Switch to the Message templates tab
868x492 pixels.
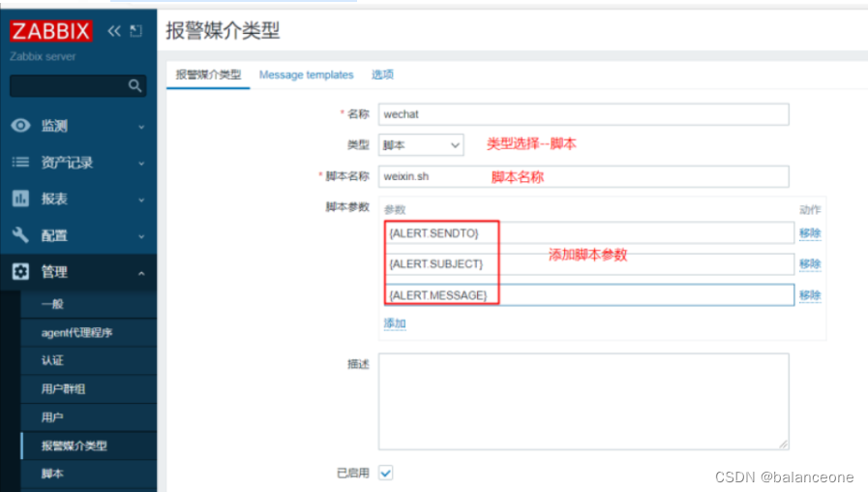[306, 75]
